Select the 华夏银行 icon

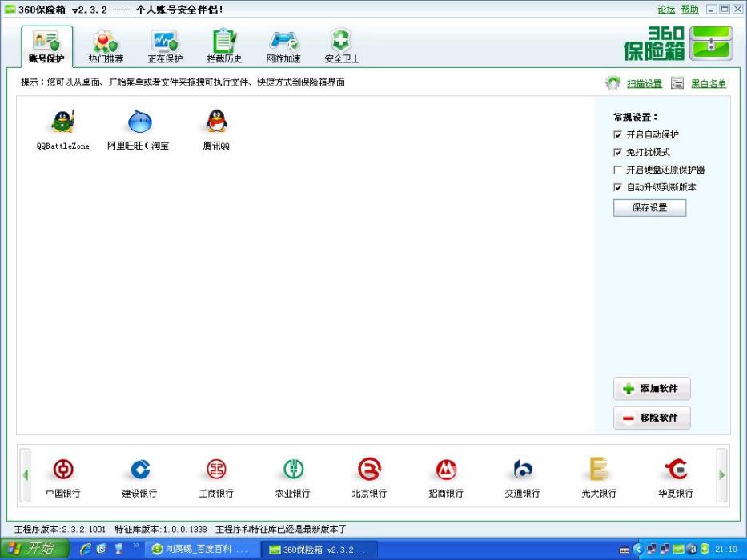point(676,470)
